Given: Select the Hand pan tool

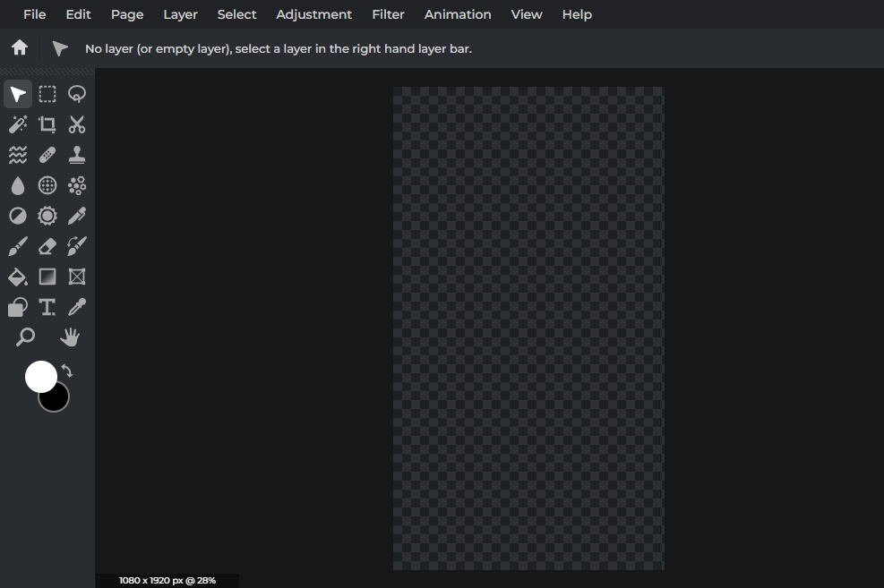Looking at the screenshot, I should (x=70, y=337).
